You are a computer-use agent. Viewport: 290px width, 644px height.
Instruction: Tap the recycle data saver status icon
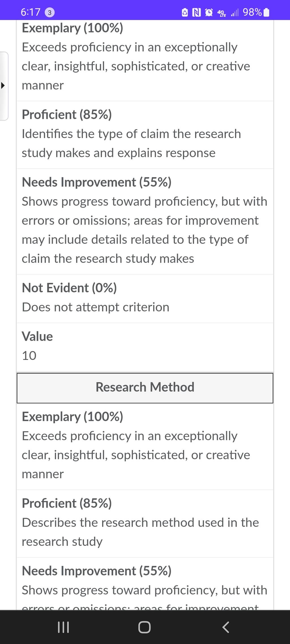[185, 12]
